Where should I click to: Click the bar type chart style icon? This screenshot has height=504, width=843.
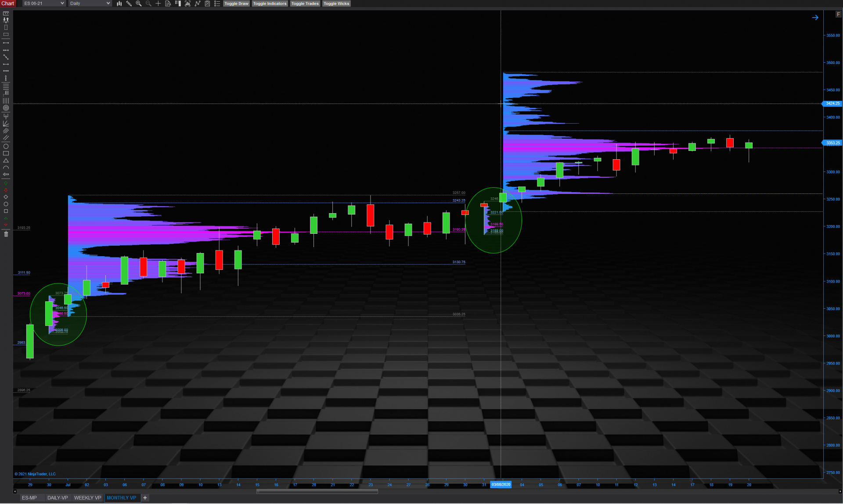[x=119, y=4]
